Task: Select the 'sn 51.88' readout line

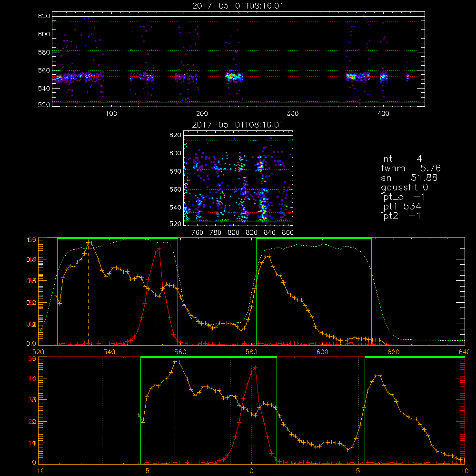Action: pyautogui.click(x=409, y=178)
